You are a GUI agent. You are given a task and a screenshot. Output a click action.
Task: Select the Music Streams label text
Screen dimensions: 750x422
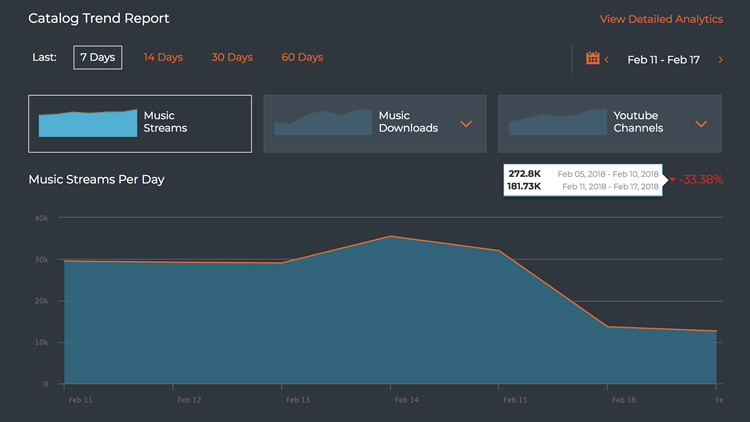coord(165,122)
